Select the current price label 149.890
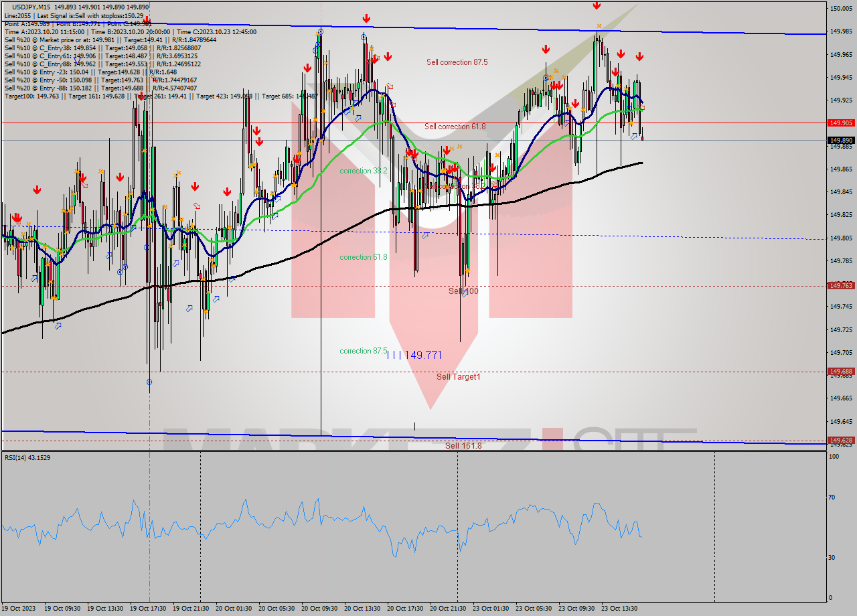Screen dimensions: 857x616 pos(840,139)
